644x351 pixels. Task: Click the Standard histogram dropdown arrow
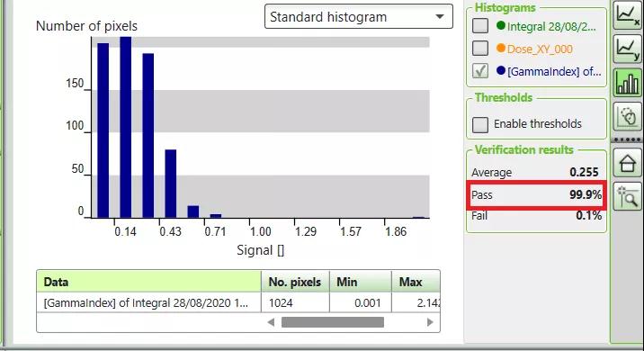coord(440,17)
